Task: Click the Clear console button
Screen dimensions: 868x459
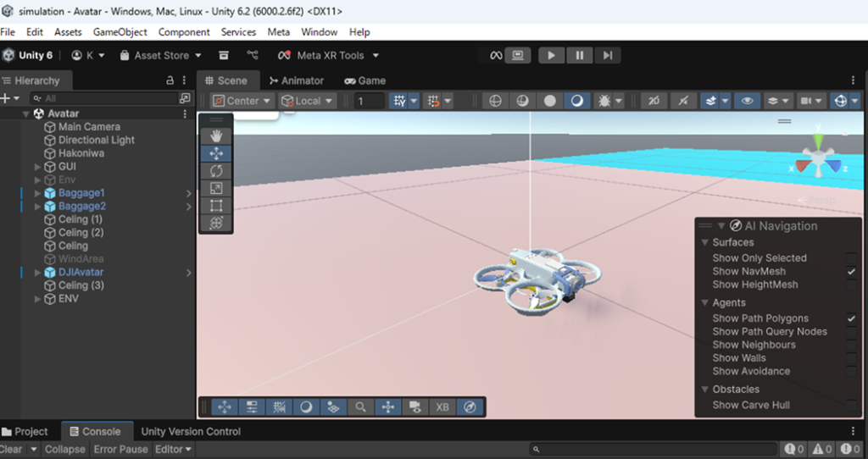Action: pyautogui.click(x=11, y=449)
